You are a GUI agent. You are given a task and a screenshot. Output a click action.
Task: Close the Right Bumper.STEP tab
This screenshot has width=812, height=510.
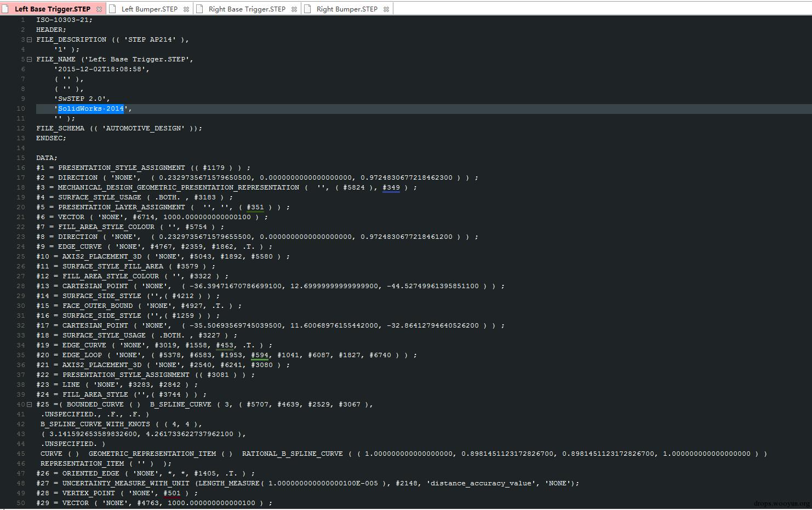click(x=386, y=9)
